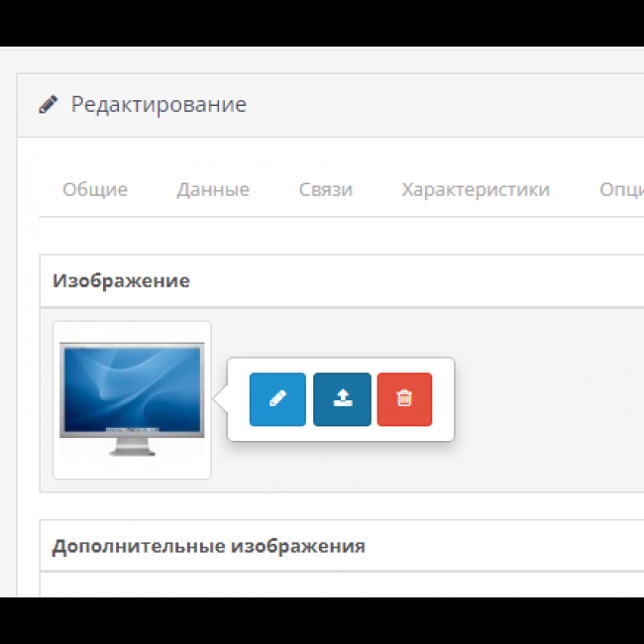Click empty popover space right of the trash button
Image resolution: width=644 pixels, height=644 pixels.
[443, 399]
